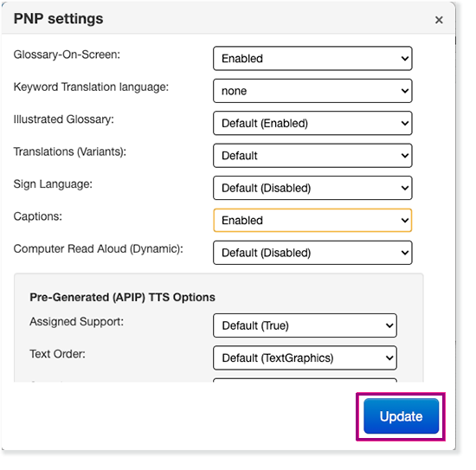Click the PNP settings dialog title

pyautogui.click(x=58, y=19)
